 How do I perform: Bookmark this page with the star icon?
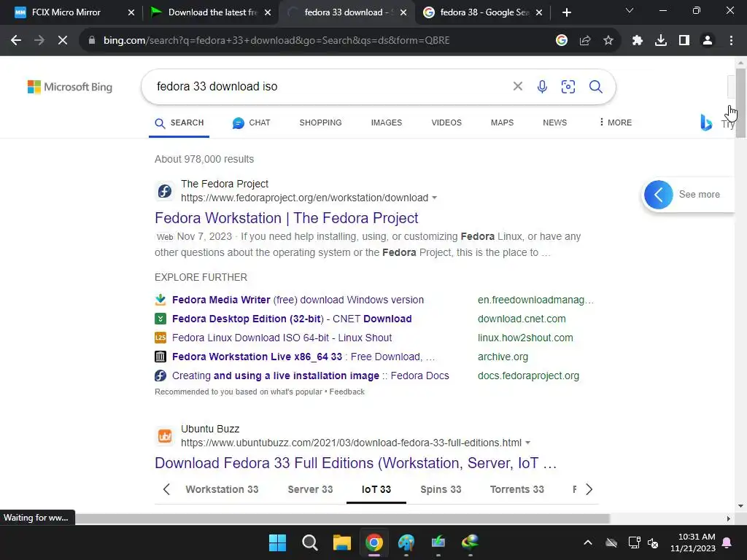tap(608, 41)
